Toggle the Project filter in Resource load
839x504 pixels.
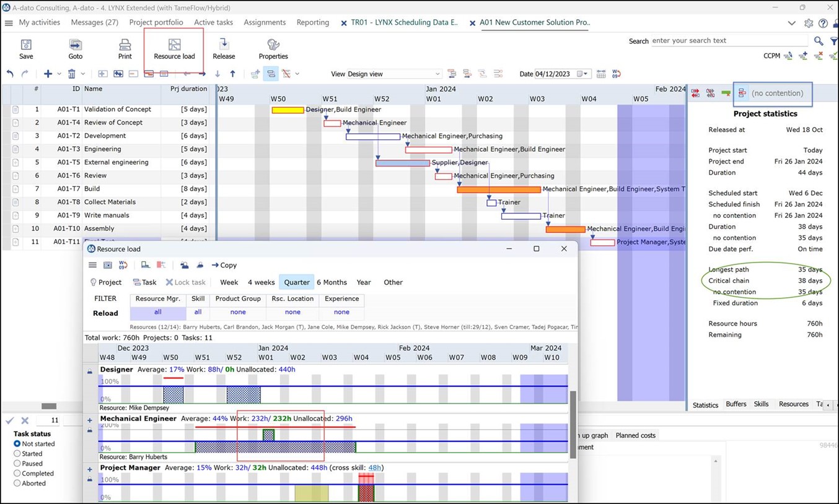(106, 282)
